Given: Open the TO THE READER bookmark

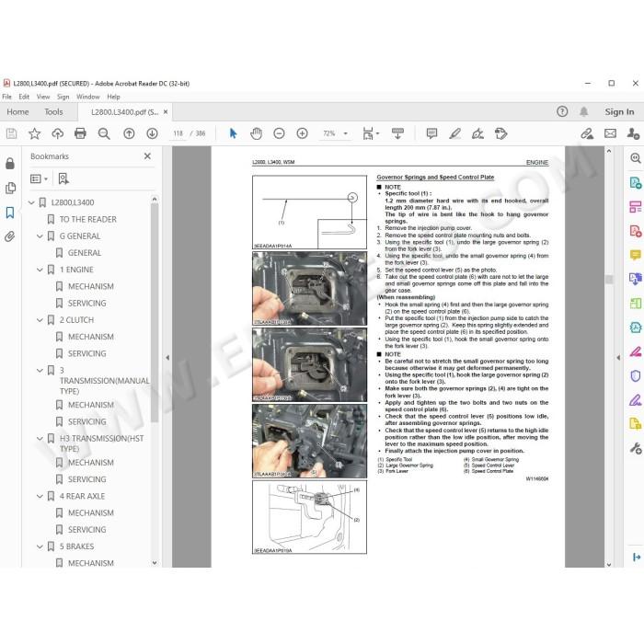Looking at the screenshot, I should pyautogui.click(x=88, y=219).
